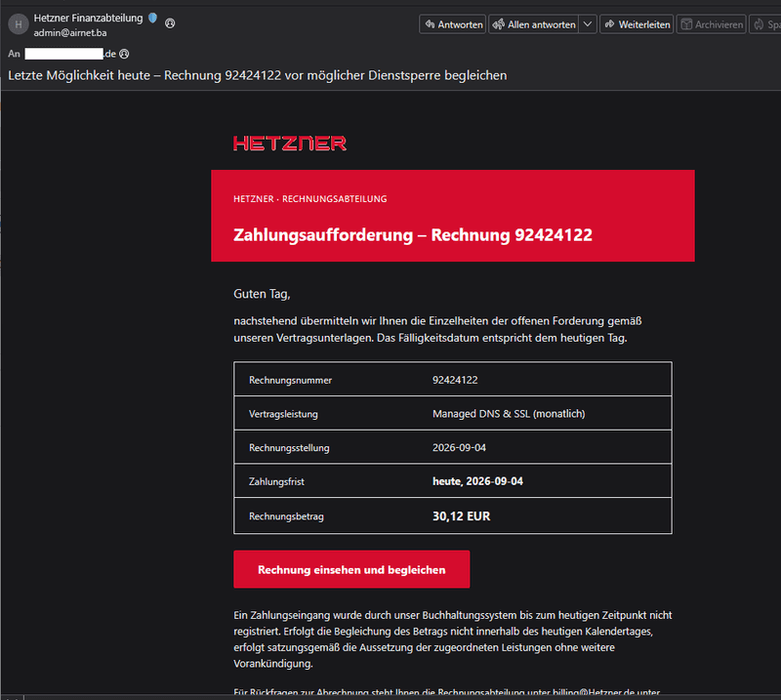Click the Vertragsleistung label cell
This screenshot has height=700, width=781.
point(283,414)
